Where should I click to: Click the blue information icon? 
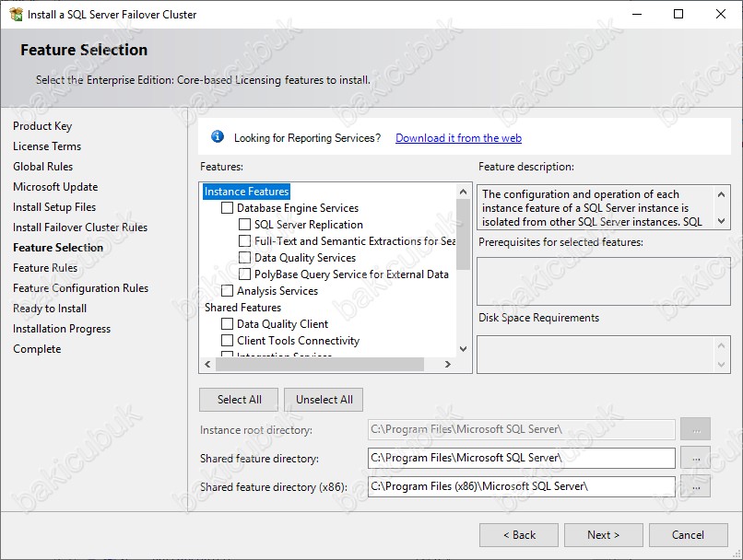coord(218,137)
